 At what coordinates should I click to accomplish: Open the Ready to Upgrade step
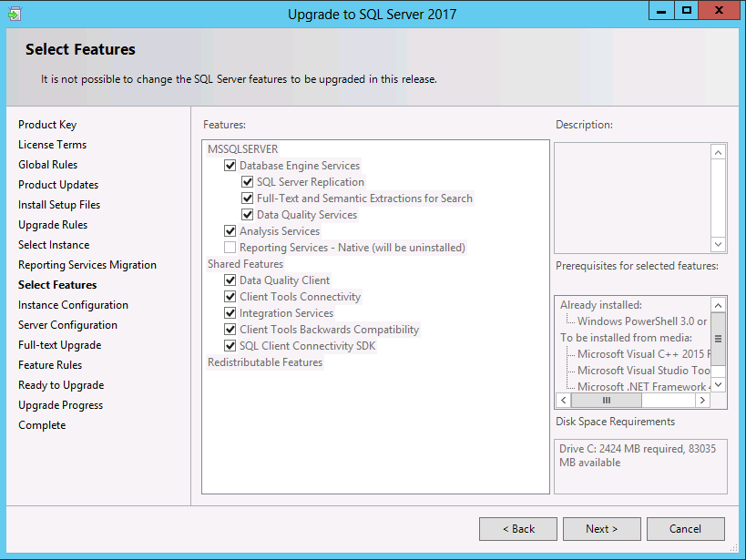(x=61, y=385)
